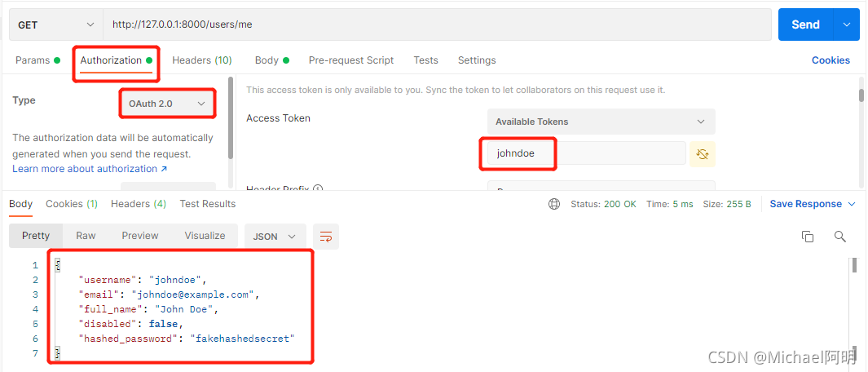Click the Header Prefix info icon

(x=318, y=189)
